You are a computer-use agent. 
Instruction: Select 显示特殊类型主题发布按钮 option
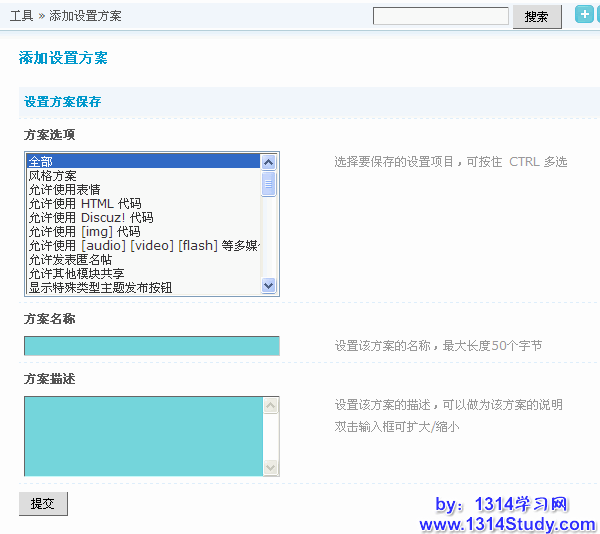(x=143, y=287)
